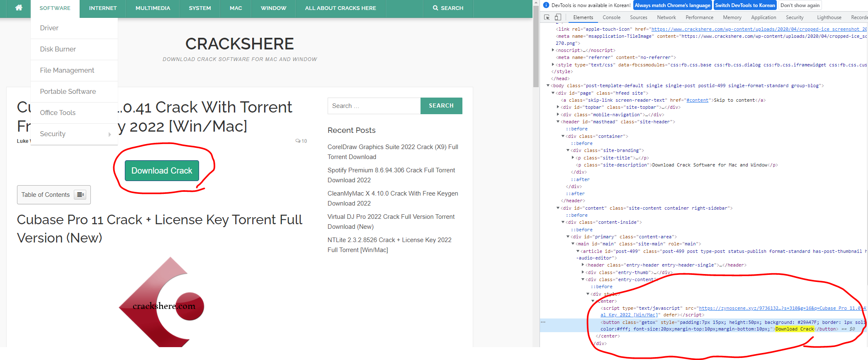The image size is (868, 360).
Task: Click the #content href in skip-link
Action: point(698,100)
